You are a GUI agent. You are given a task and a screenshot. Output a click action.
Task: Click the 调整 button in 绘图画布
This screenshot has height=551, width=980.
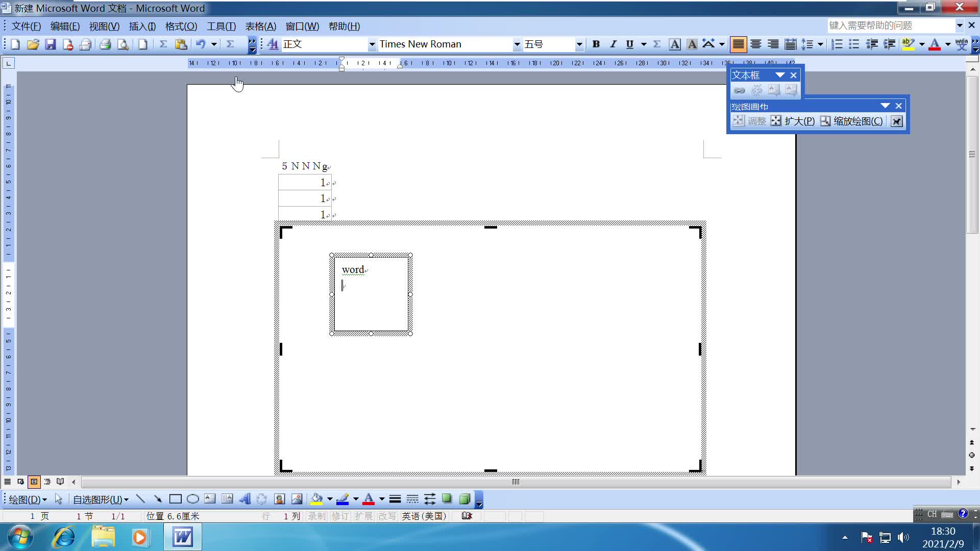pos(750,121)
